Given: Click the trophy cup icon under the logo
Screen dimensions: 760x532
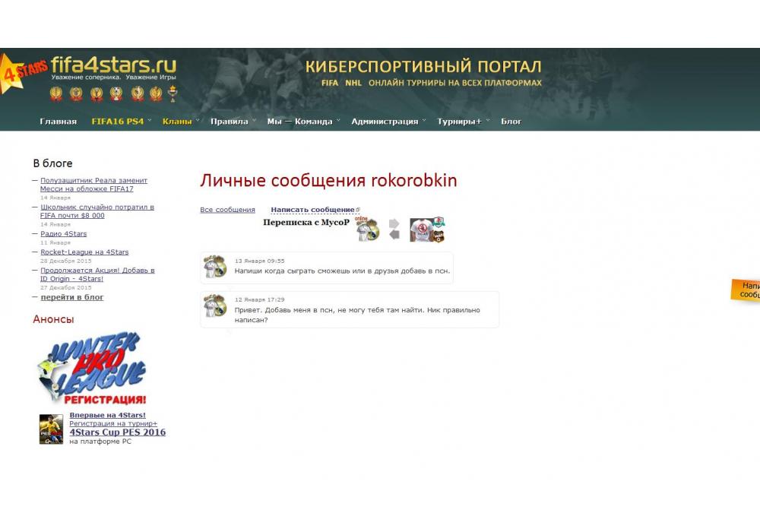Looking at the screenshot, I should pyautogui.click(x=173, y=94).
